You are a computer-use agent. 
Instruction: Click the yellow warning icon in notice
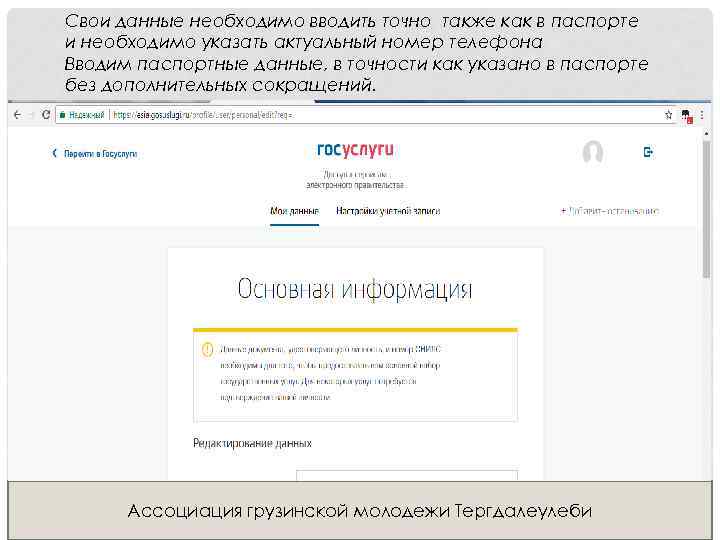(x=208, y=349)
